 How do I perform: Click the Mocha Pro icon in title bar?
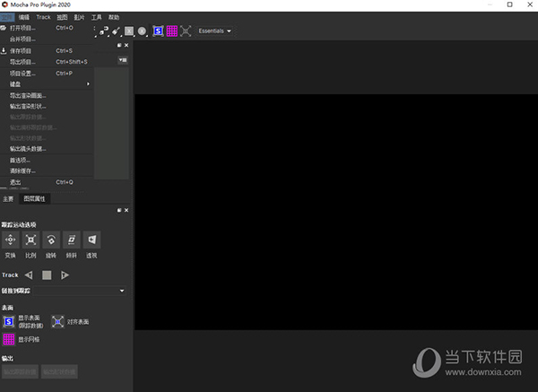click(4, 4)
